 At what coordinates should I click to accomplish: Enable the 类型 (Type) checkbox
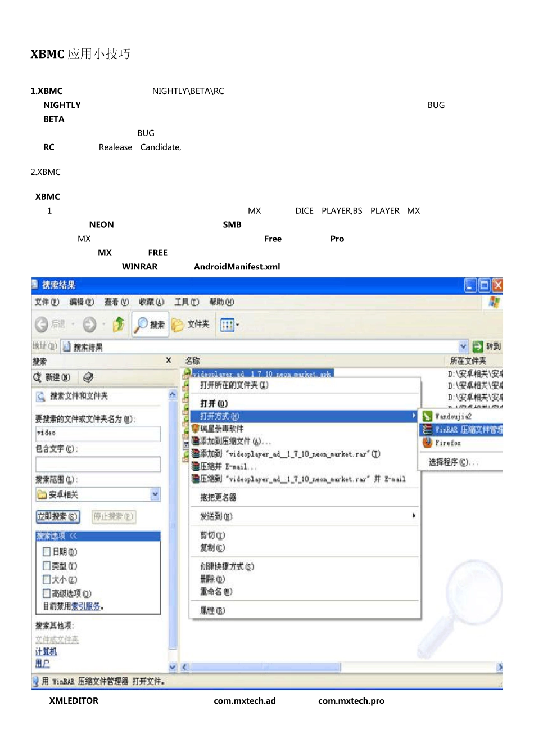click(x=47, y=565)
